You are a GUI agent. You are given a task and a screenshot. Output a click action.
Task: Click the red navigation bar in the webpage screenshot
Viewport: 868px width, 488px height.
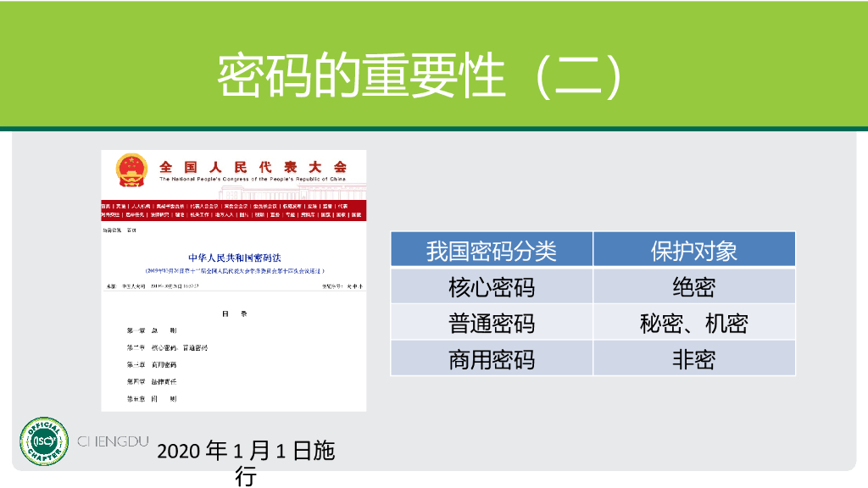pos(234,210)
